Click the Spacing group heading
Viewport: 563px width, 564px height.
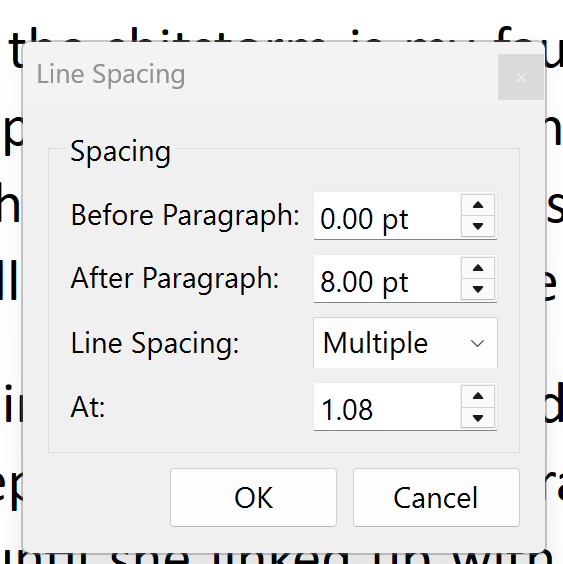[x=121, y=152]
